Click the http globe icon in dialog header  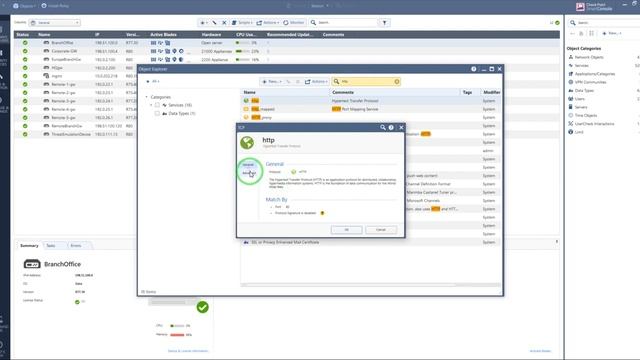tap(247, 143)
